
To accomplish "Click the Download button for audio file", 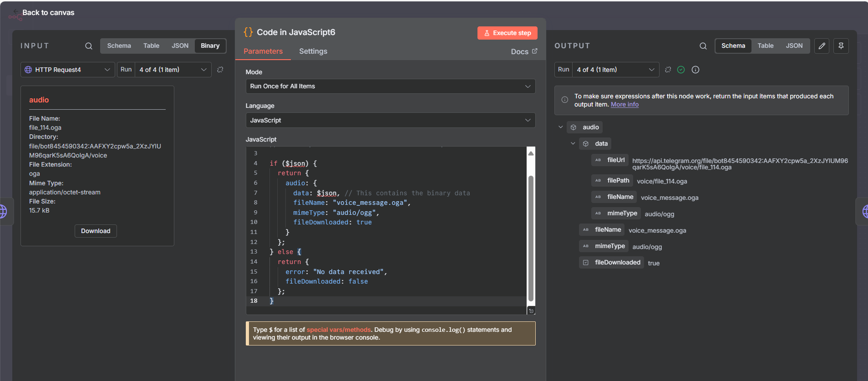I will [x=96, y=231].
